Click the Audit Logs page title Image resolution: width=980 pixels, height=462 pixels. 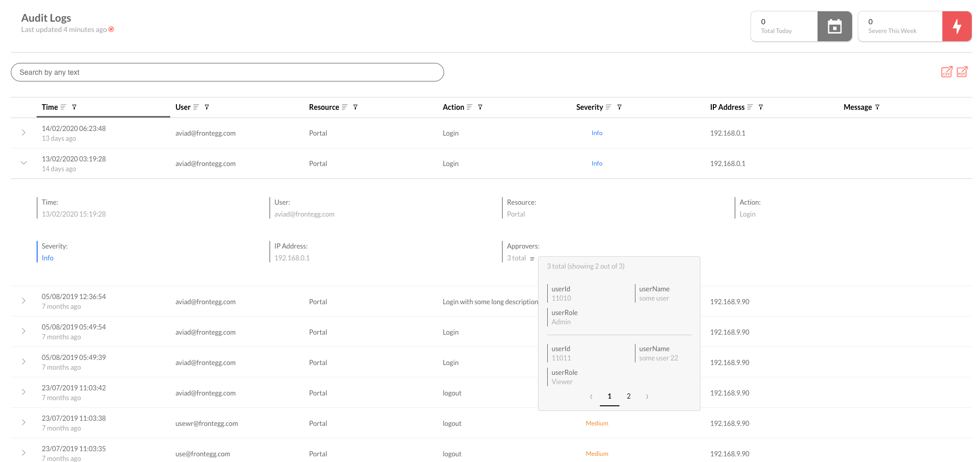click(x=46, y=18)
